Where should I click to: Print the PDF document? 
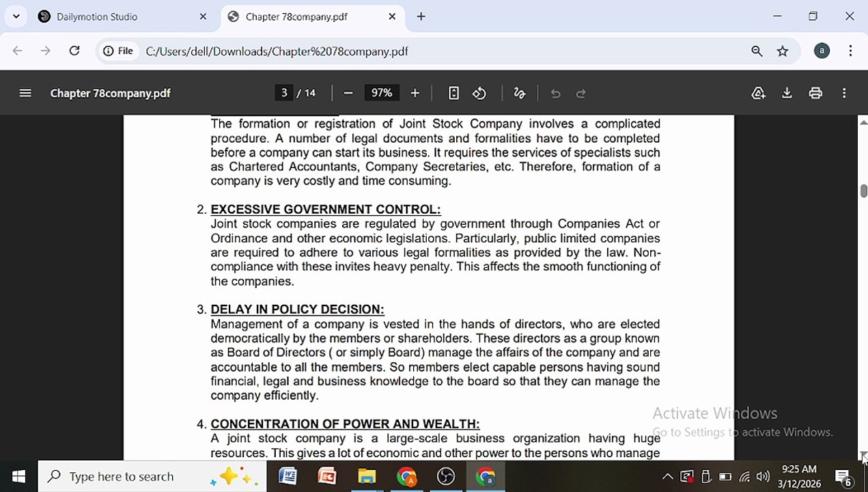[815, 93]
